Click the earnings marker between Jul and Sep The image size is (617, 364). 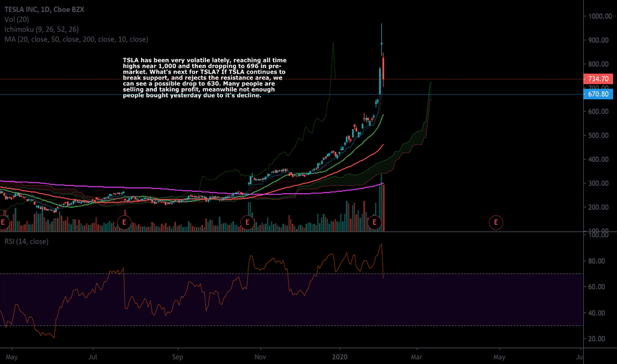click(124, 222)
